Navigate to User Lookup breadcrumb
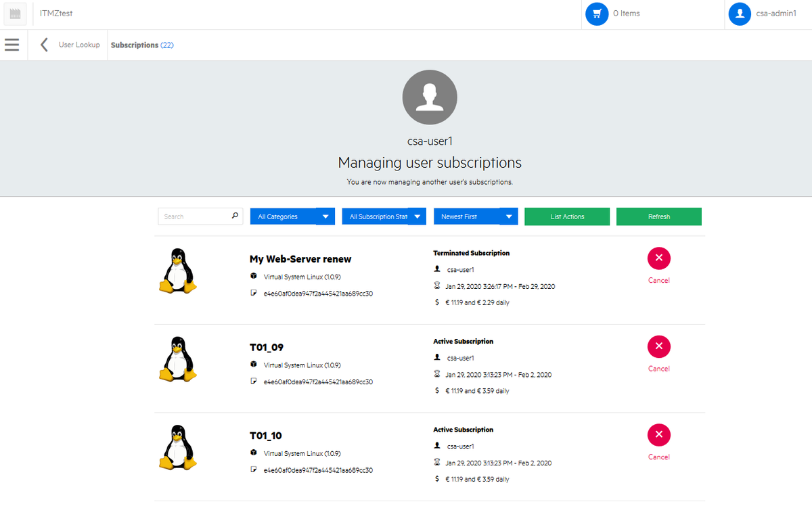This screenshot has height=506, width=812. coord(79,45)
